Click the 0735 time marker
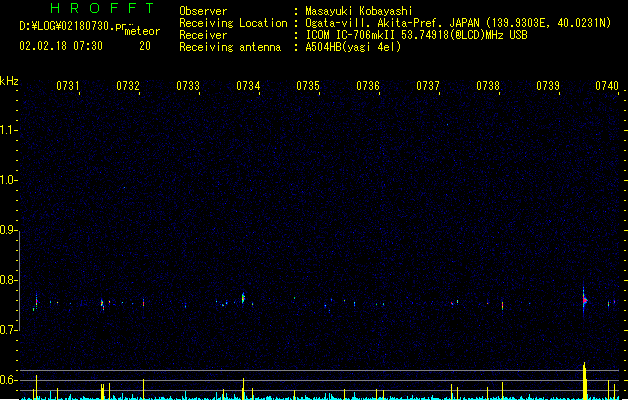 tap(308, 86)
